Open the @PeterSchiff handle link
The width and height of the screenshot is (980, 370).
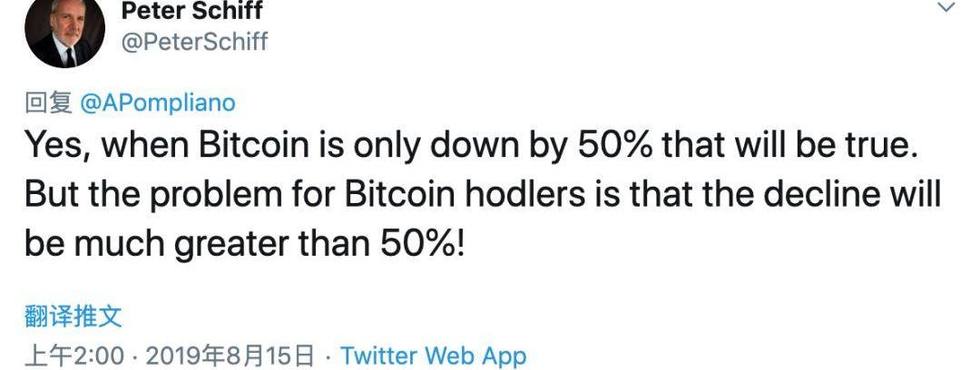[194, 42]
